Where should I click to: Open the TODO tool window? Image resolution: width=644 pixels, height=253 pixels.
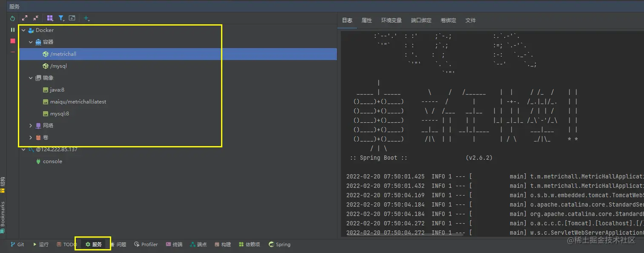coord(66,244)
